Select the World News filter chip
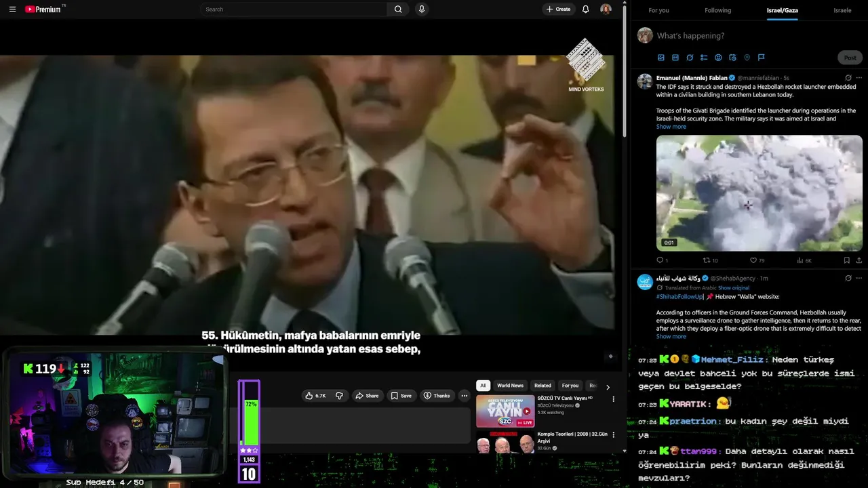Image resolution: width=868 pixels, height=488 pixels. tap(510, 386)
